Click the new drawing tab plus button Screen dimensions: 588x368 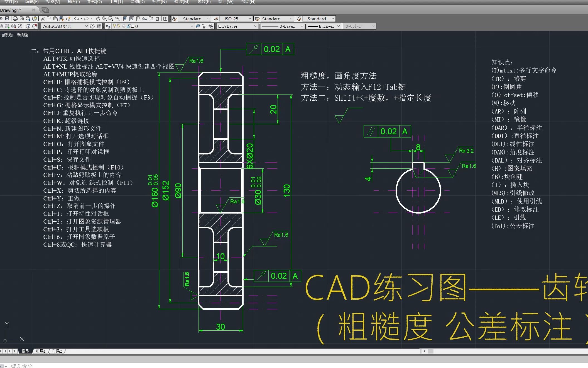click(x=45, y=10)
